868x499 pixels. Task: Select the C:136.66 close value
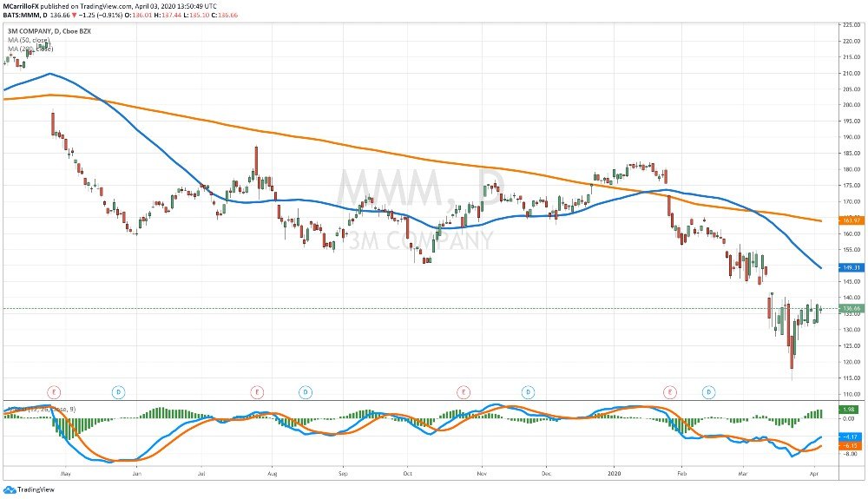226,15
